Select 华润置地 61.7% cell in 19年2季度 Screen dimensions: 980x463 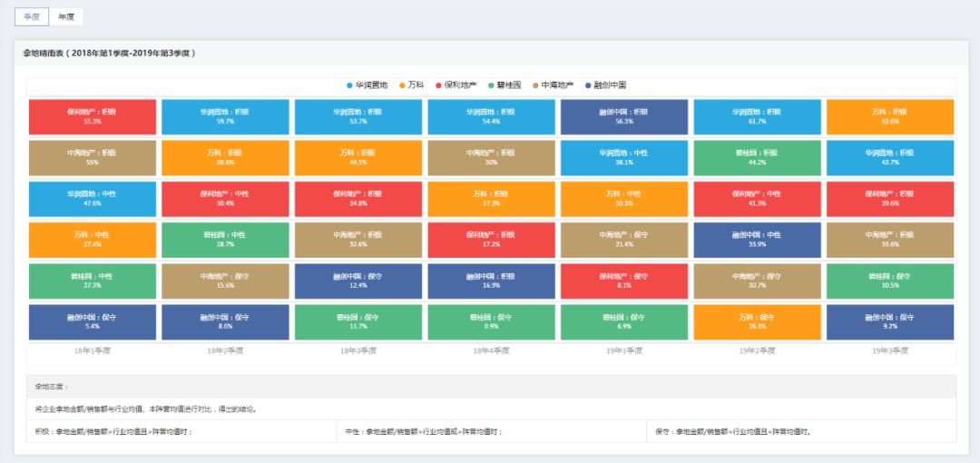[x=758, y=117]
